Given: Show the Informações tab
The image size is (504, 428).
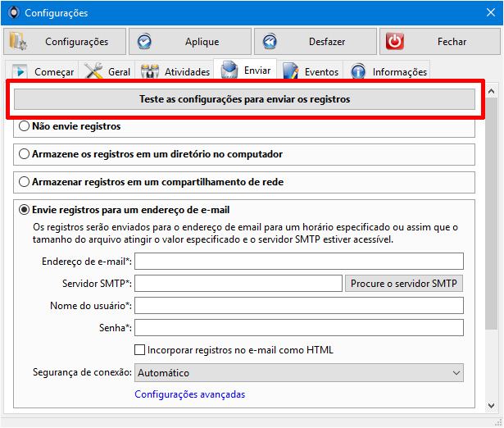Looking at the screenshot, I should point(386,70).
